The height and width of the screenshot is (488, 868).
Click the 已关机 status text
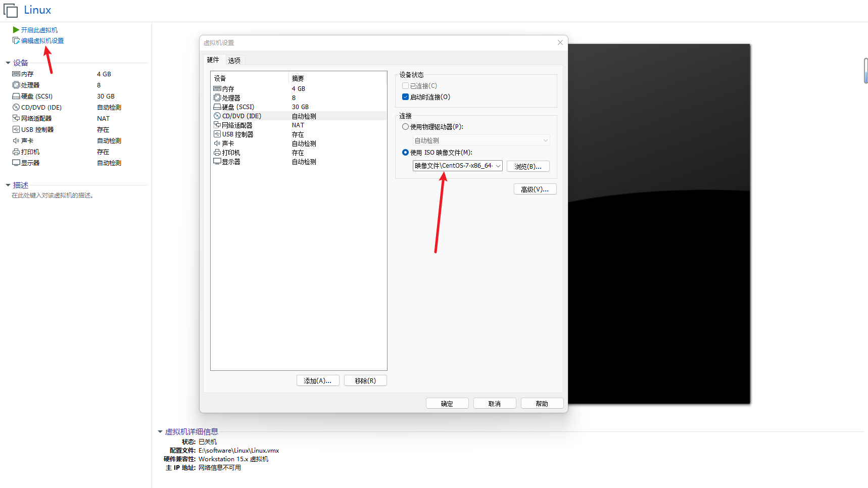point(208,442)
